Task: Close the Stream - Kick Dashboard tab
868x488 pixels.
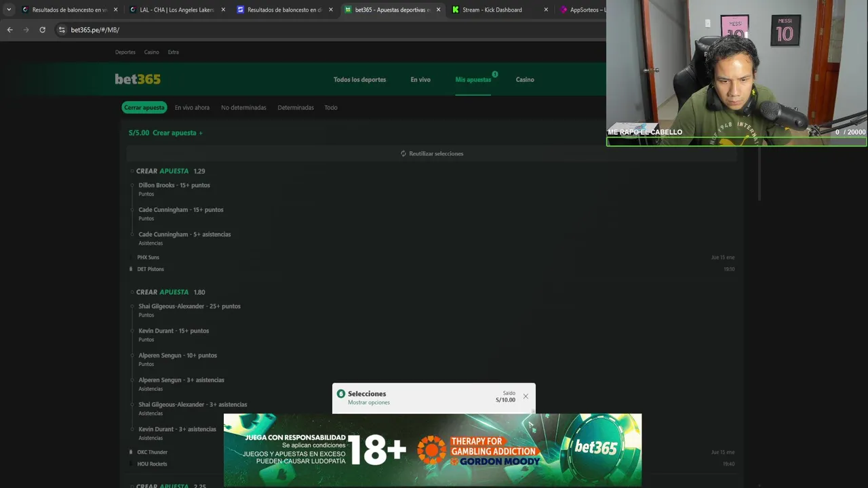Action: [x=546, y=9]
